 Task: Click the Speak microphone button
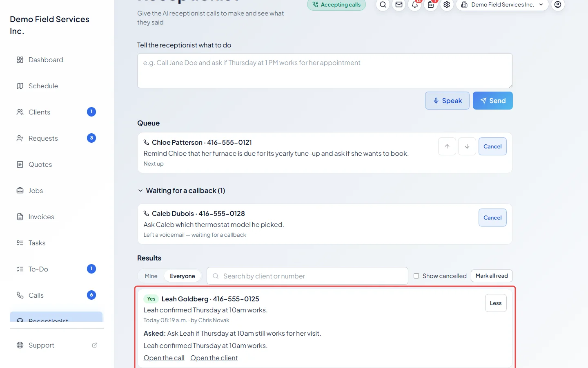[x=447, y=101]
